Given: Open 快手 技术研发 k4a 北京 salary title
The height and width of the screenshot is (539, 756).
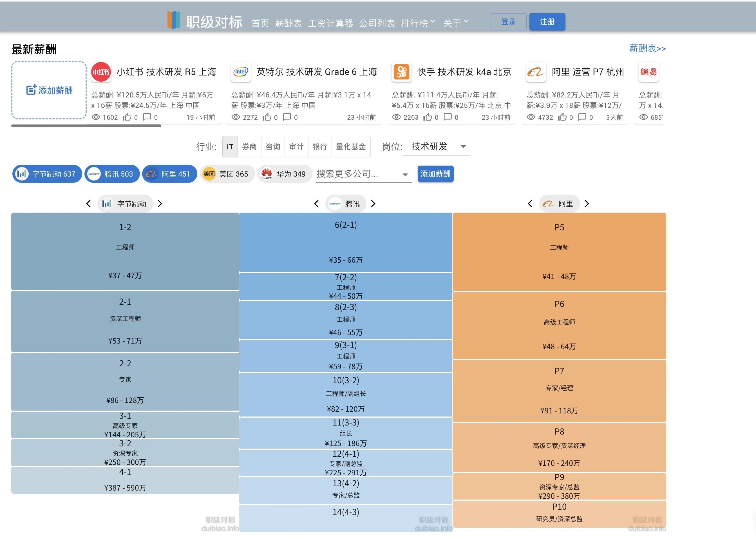Looking at the screenshot, I should 464,72.
